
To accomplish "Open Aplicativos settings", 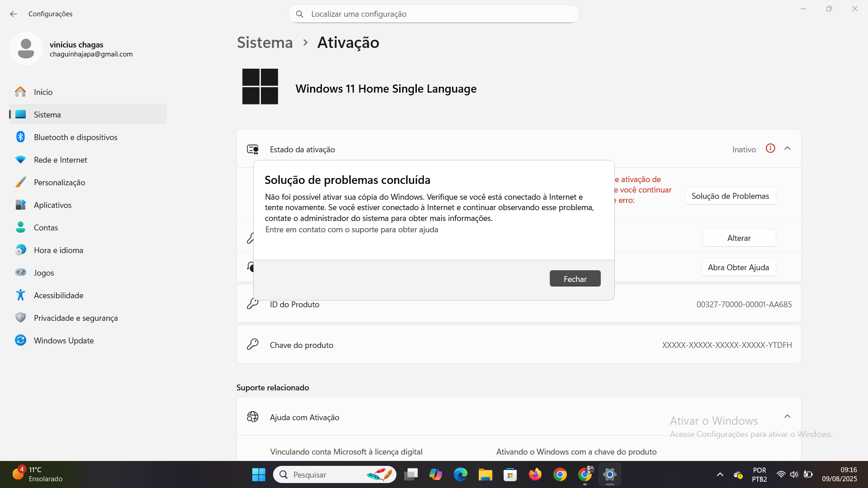I will (88, 205).
